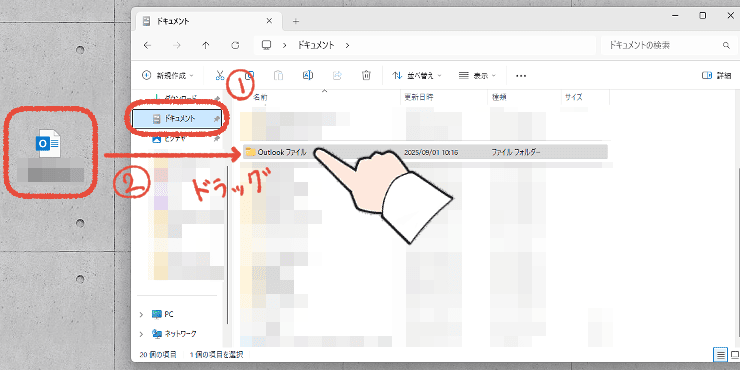740x370 pixels.
Task: Switch to details list view icon
Action: [x=721, y=354]
